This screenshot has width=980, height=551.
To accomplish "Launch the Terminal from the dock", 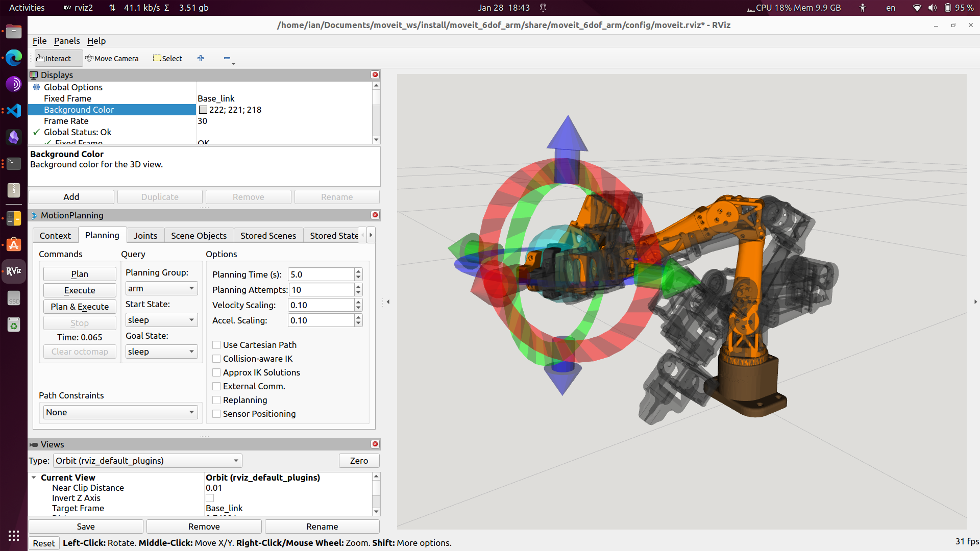I will coord(14,163).
